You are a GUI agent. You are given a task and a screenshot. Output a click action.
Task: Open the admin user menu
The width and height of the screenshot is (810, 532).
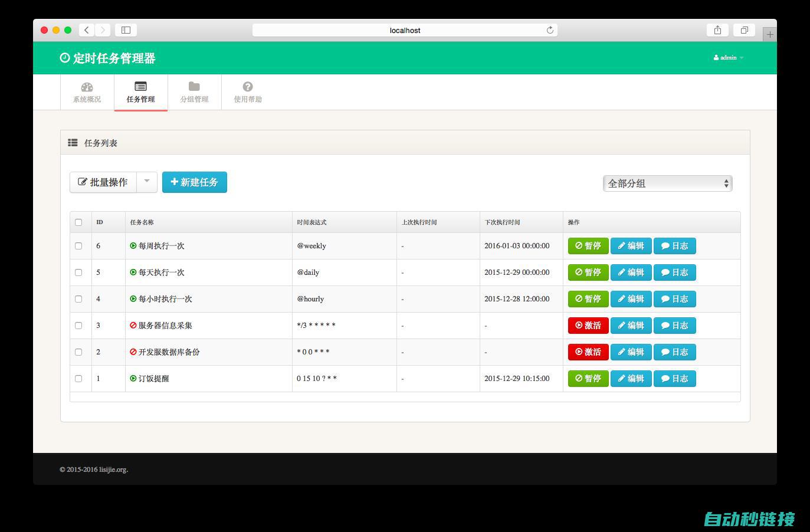[x=729, y=58]
